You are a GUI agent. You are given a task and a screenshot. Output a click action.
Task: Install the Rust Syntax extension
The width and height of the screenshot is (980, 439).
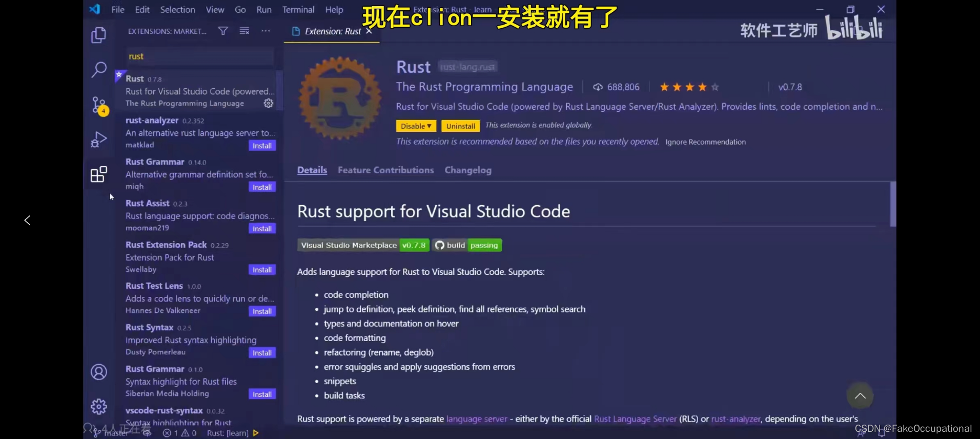point(262,353)
